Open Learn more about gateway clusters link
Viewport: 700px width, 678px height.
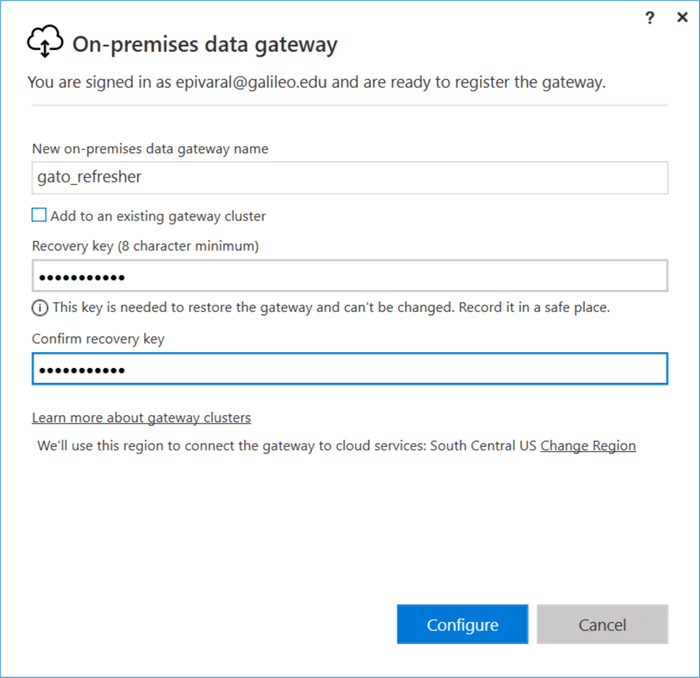click(x=141, y=418)
